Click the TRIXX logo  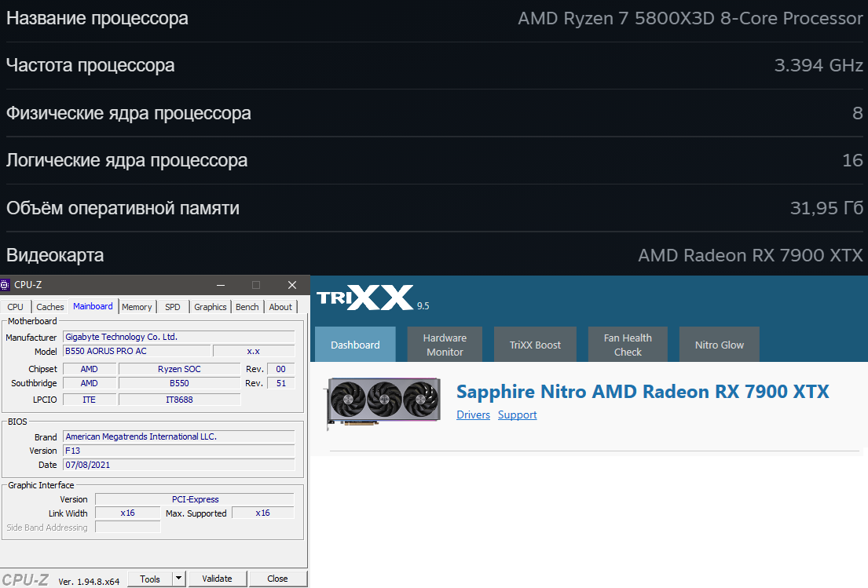(364, 298)
